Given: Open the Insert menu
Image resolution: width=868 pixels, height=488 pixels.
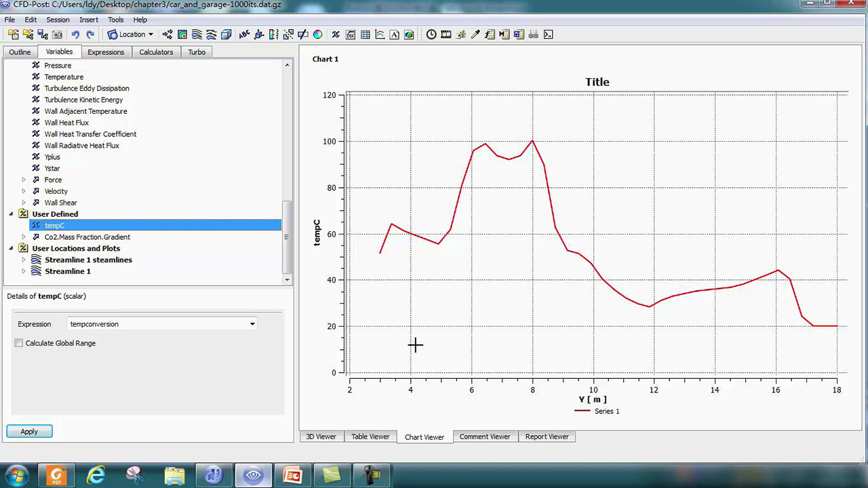Looking at the screenshot, I should [x=89, y=20].
